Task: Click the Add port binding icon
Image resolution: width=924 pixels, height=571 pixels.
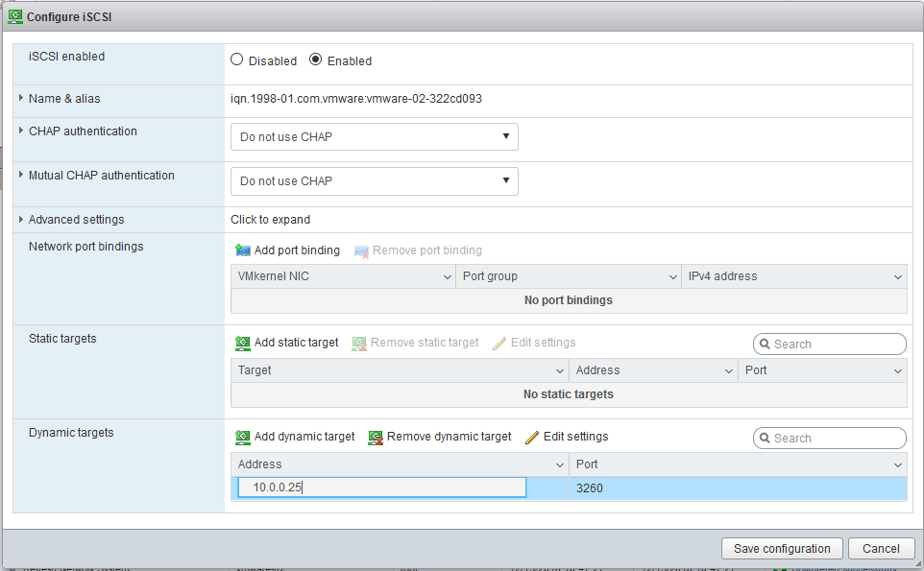Action: pyautogui.click(x=243, y=250)
